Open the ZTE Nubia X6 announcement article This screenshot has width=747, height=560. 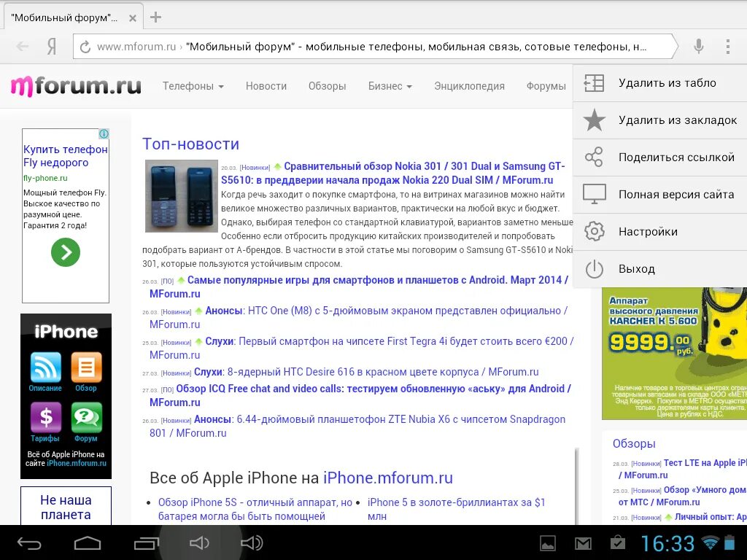(x=357, y=426)
